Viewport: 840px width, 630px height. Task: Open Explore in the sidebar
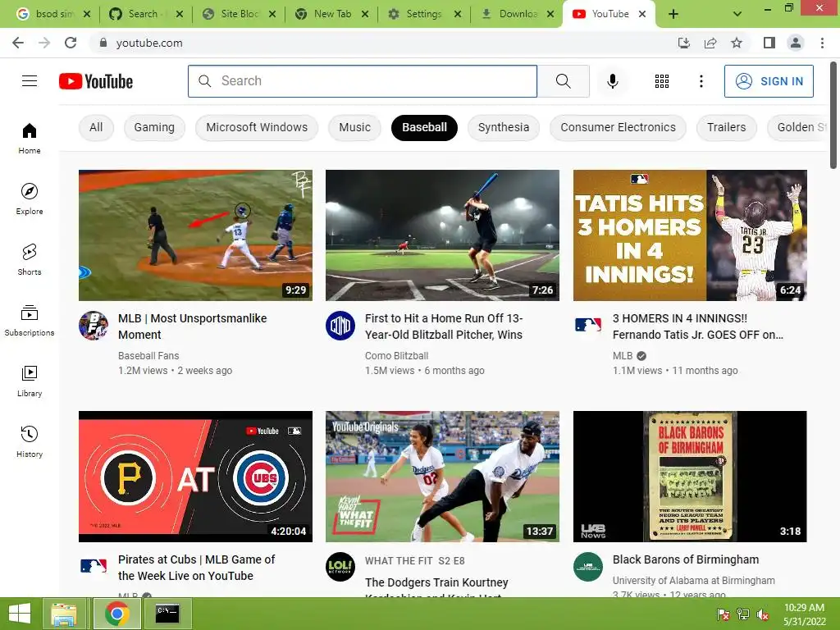[30, 199]
